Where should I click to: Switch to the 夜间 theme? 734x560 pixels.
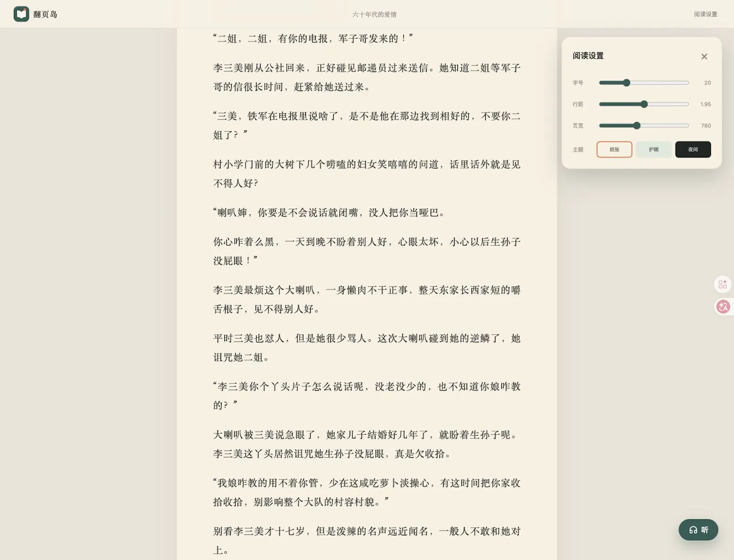tap(693, 150)
